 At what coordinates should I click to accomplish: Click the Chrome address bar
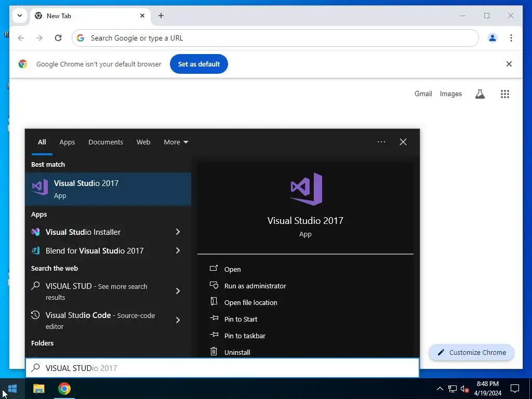275,38
